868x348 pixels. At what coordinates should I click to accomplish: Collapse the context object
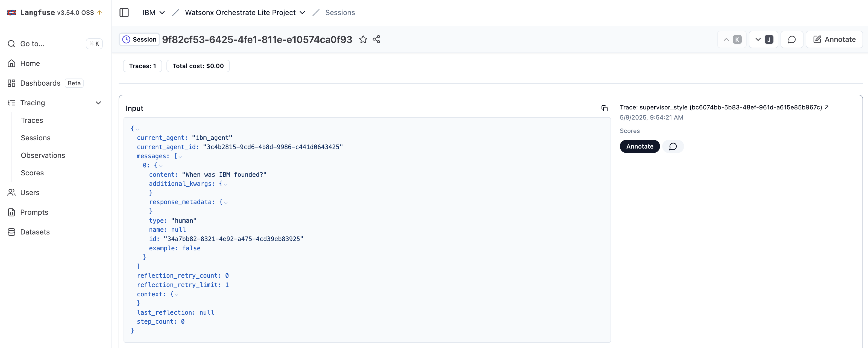tap(177, 295)
